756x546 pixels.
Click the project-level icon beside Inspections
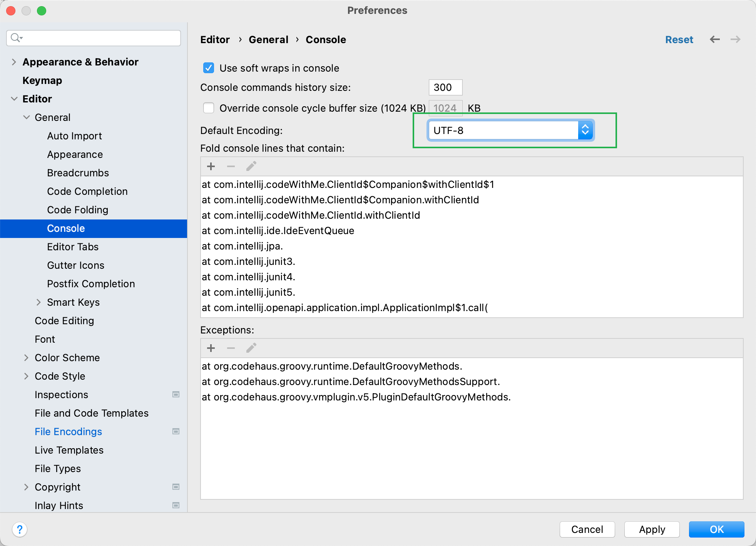[x=176, y=394]
